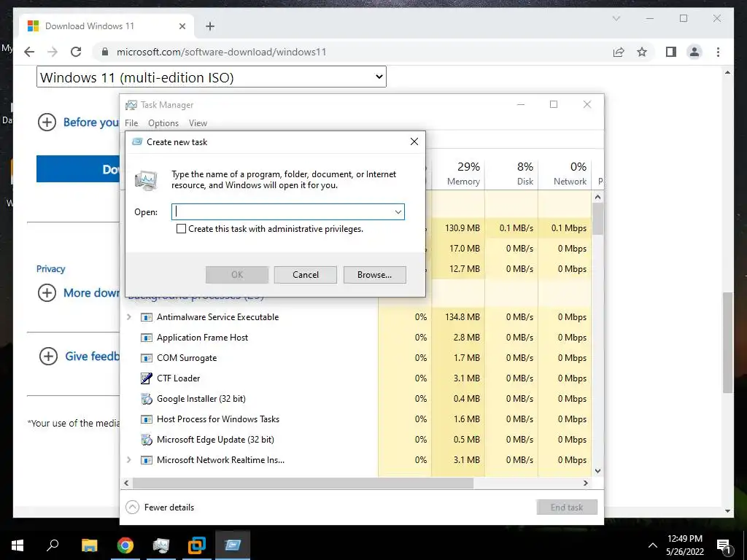Click the padlock site info icon
747x560 pixels.
[105, 52]
